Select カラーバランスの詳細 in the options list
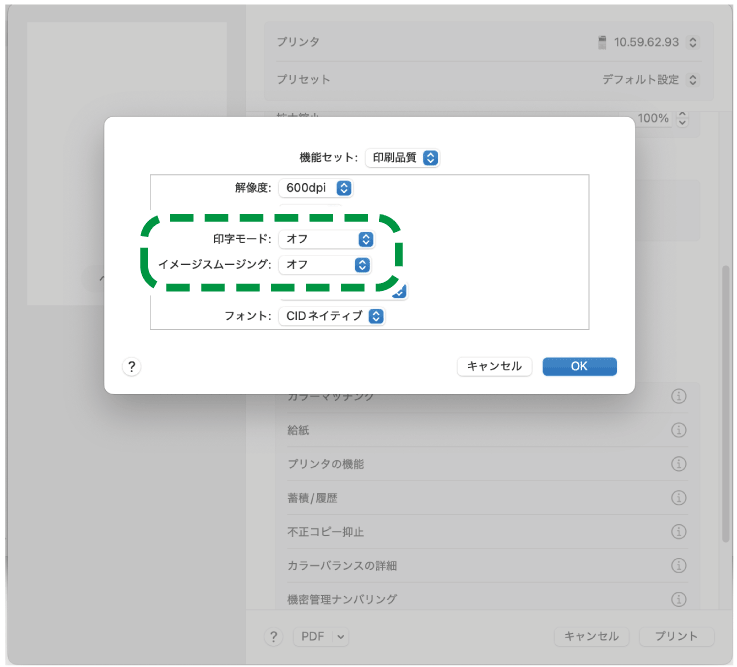This screenshot has height=667, width=737. 487,565
